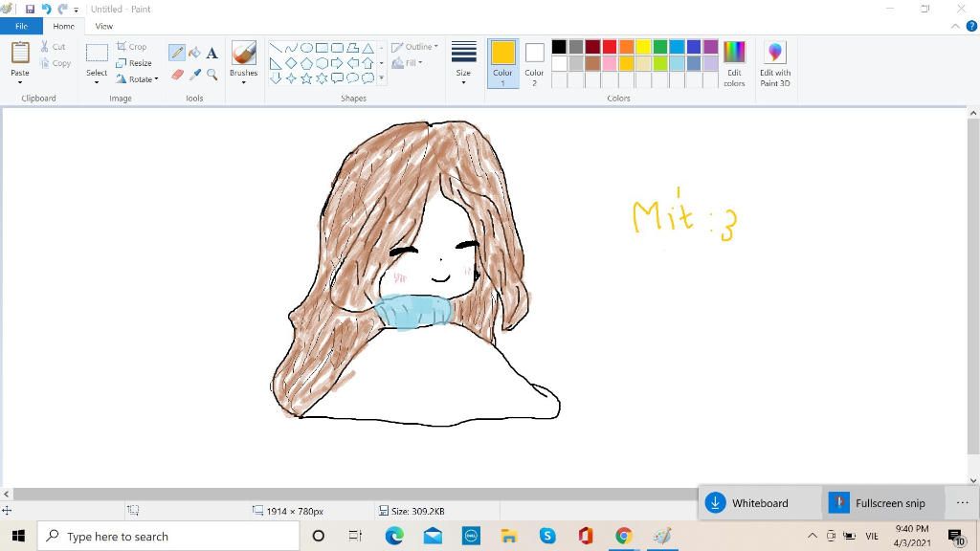This screenshot has width=980, height=551.
Task: Open the Customize Quick Access Toolbar arrow
Action: click(77, 10)
